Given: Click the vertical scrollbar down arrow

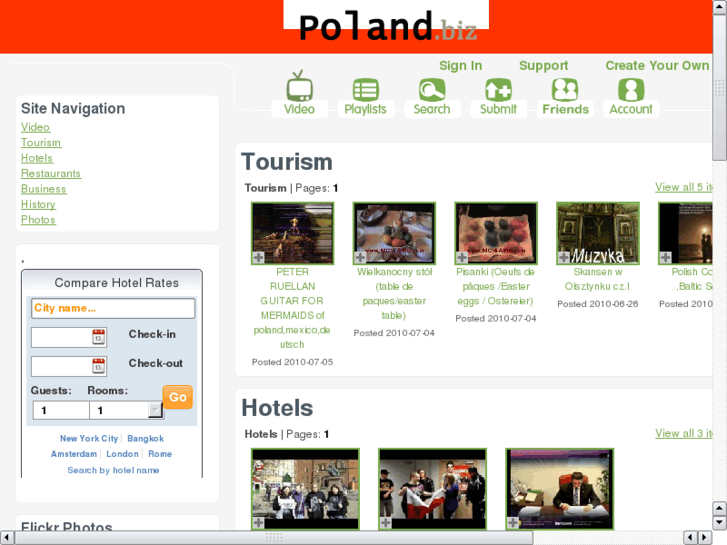Looking at the screenshot, I should [x=720, y=523].
